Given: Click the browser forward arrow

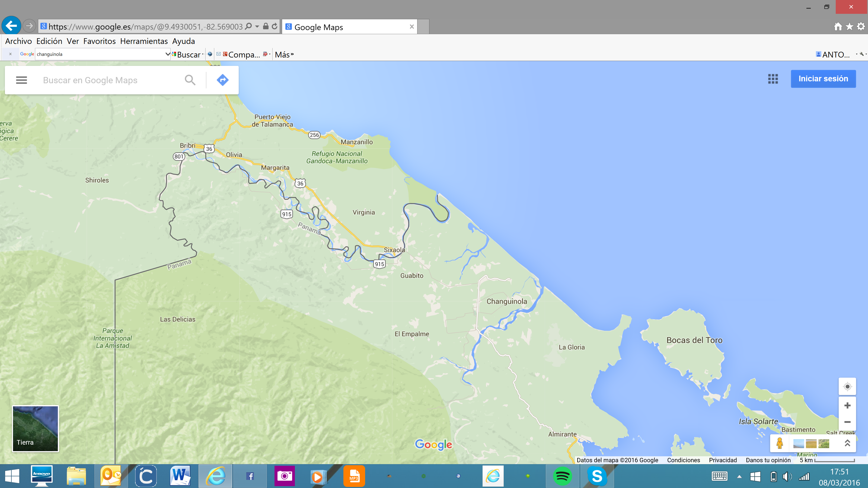Looking at the screenshot, I should click(29, 25).
